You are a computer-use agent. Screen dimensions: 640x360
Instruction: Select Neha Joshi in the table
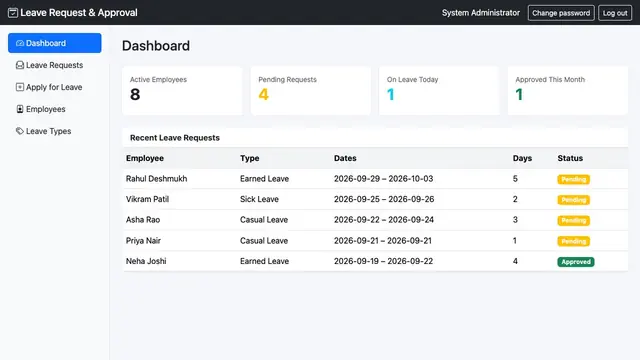point(146,261)
